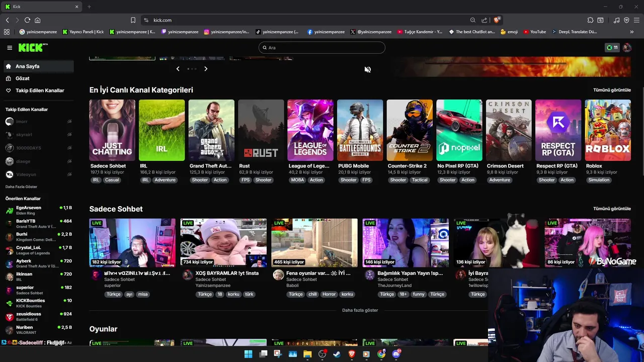Click Simulation tag under Roblox
Image resolution: width=644 pixels, height=362 pixels.
(599, 180)
